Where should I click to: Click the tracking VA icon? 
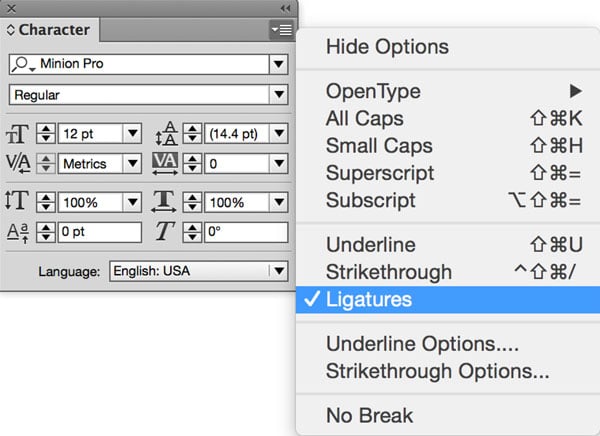tap(166, 162)
